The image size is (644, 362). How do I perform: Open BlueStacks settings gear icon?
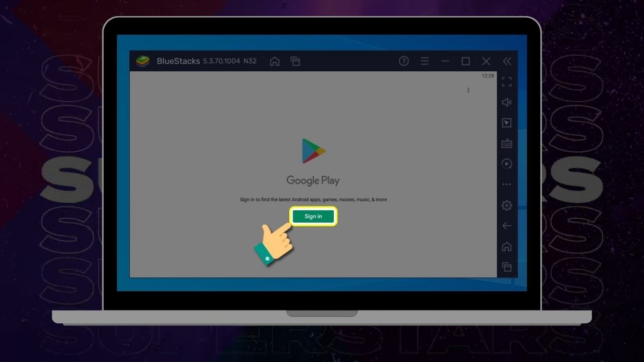(507, 205)
